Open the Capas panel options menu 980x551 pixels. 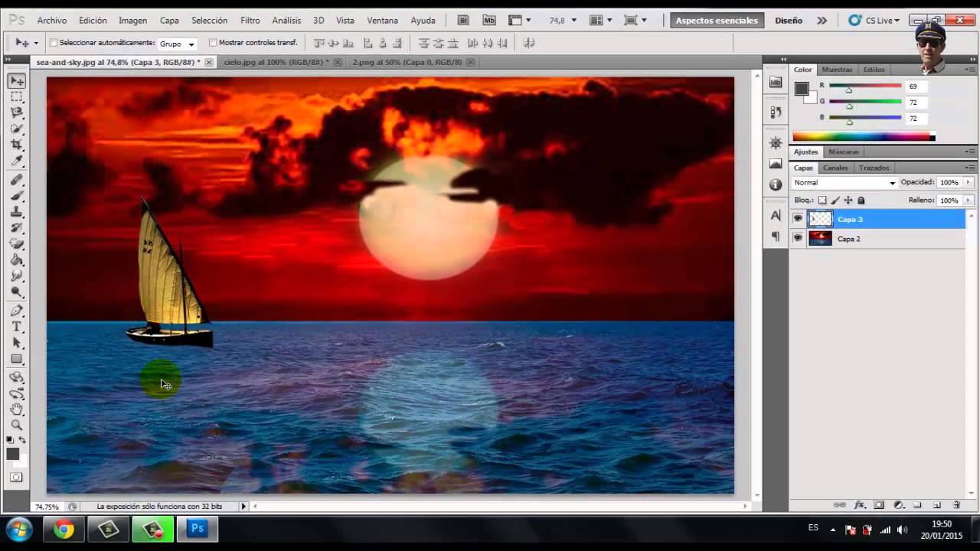tap(970, 168)
